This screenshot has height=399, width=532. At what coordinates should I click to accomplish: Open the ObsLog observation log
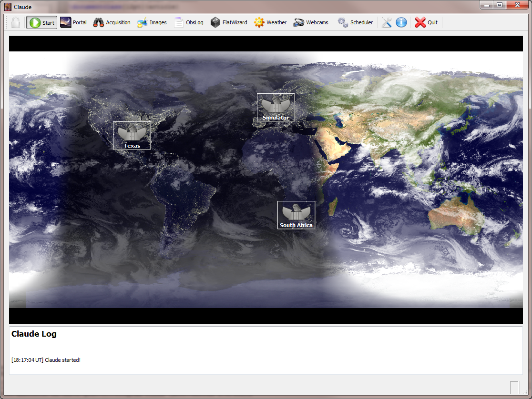[189, 22]
